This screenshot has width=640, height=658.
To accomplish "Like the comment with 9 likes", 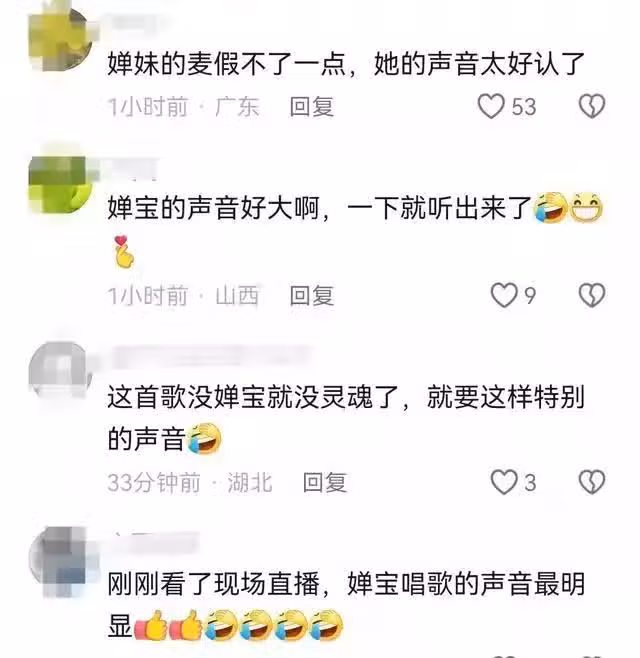I will [504, 295].
